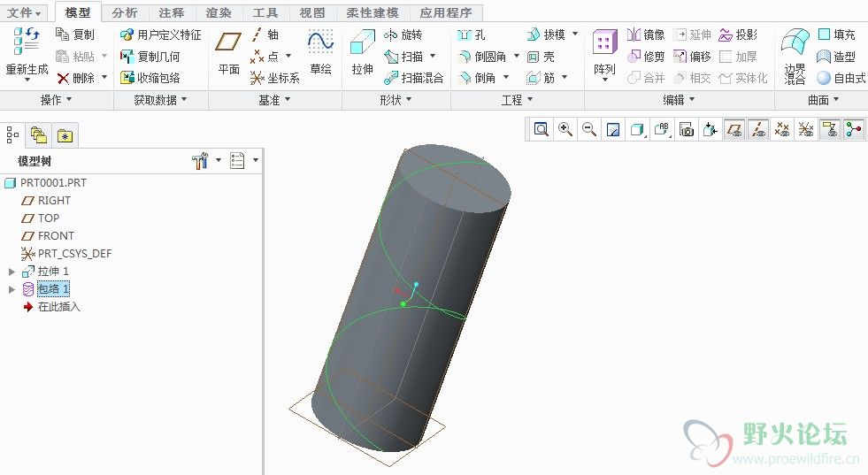Select the Round (倒圆角) tool
The width and height of the screenshot is (868, 475).
pyautogui.click(x=481, y=57)
